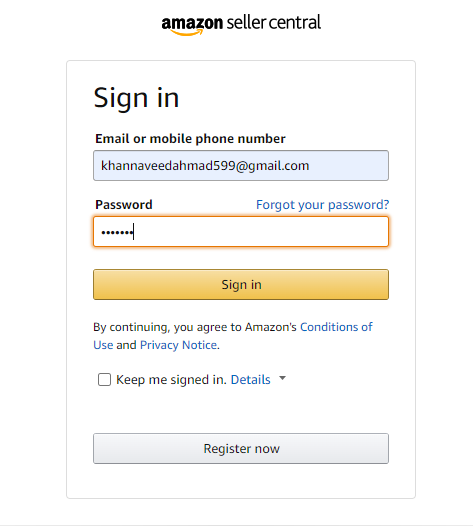Click the large Sign in heading

tap(136, 98)
